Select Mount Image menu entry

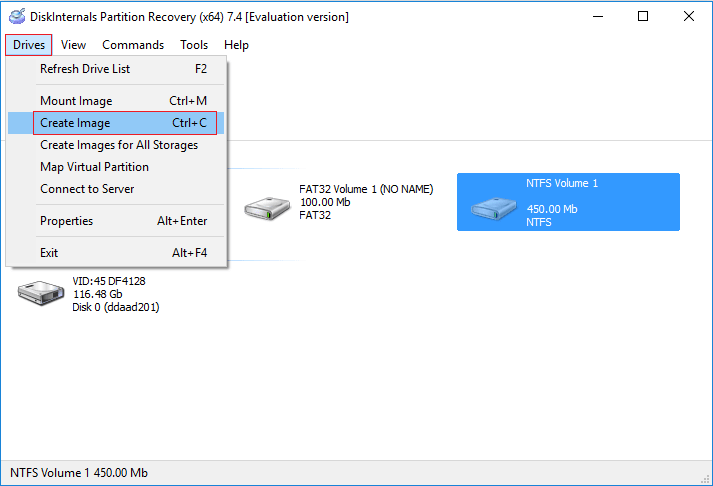(x=76, y=101)
